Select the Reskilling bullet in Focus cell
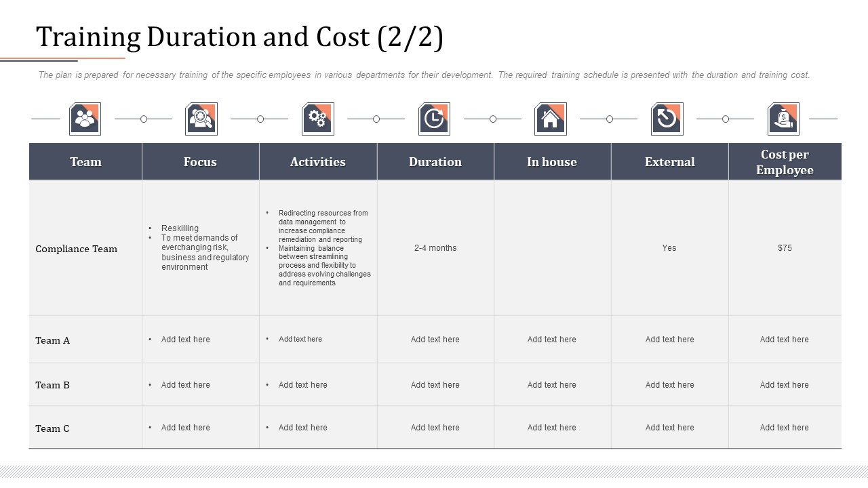Image resolution: width=868 pixels, height=488 pixels. click(x=180, y=228)
